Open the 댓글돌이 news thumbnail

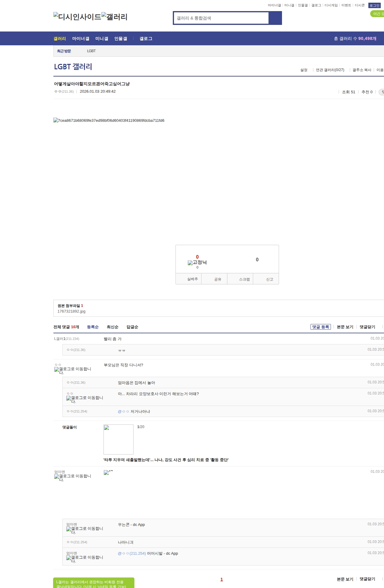[118, 439]
